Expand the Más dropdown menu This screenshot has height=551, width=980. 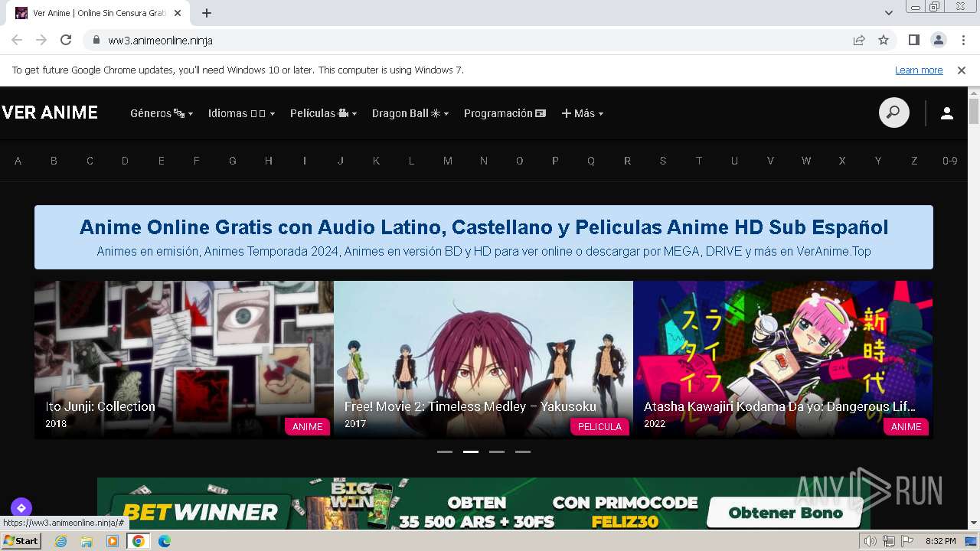tap(583, 113)
